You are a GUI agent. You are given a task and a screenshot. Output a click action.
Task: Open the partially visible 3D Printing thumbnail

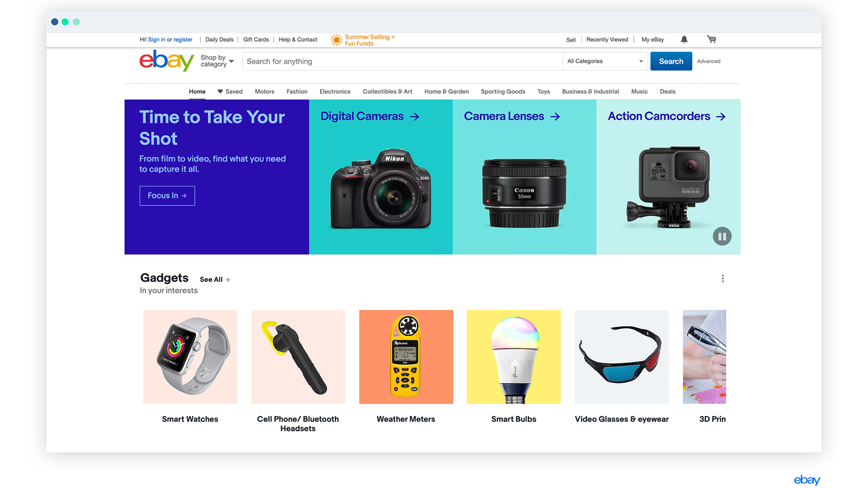coord(704,357)
